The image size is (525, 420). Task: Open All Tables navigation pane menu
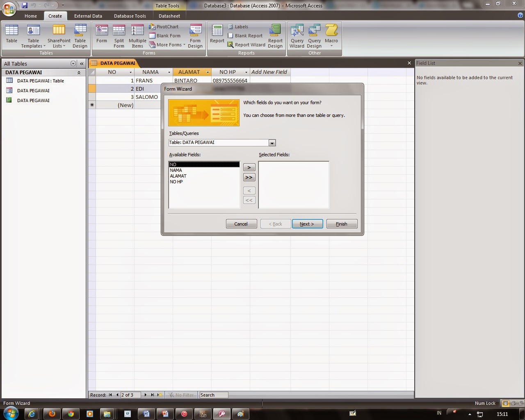tap(73, 64)
